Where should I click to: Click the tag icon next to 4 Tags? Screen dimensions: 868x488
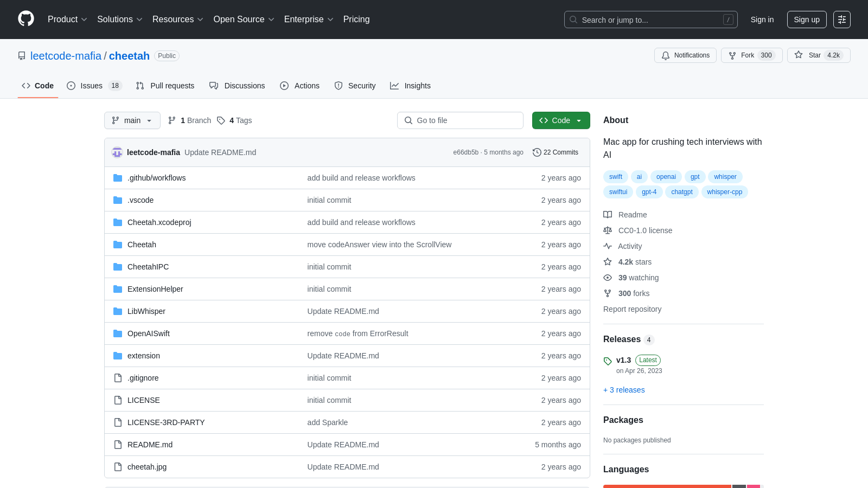[221, 120]
